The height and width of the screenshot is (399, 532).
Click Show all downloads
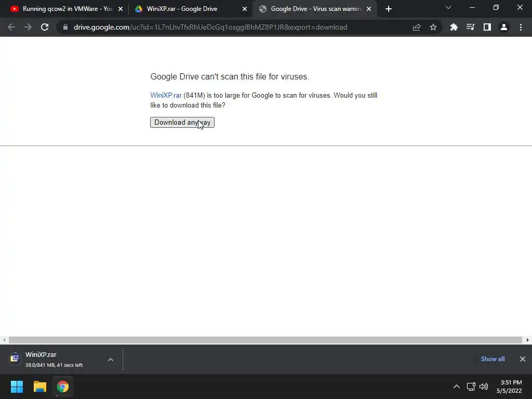coord(493,359)
